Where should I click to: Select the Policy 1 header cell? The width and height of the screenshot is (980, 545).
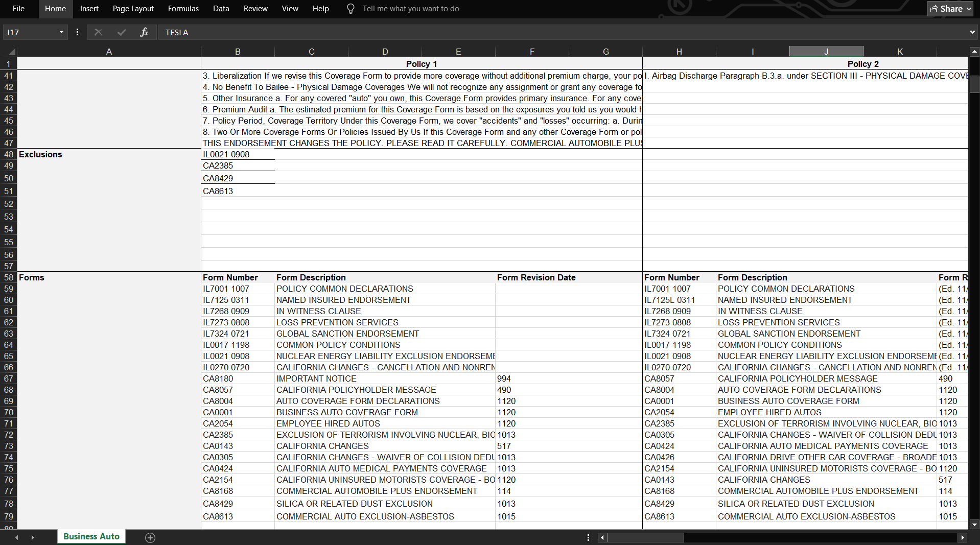pyautogui.click(x=422, y=64)
